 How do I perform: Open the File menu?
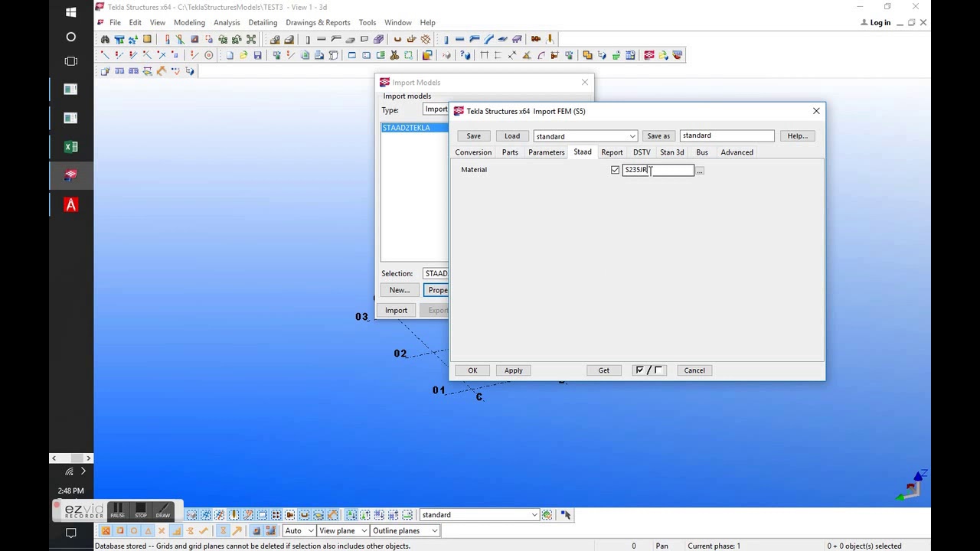click(x=115, y=22)
